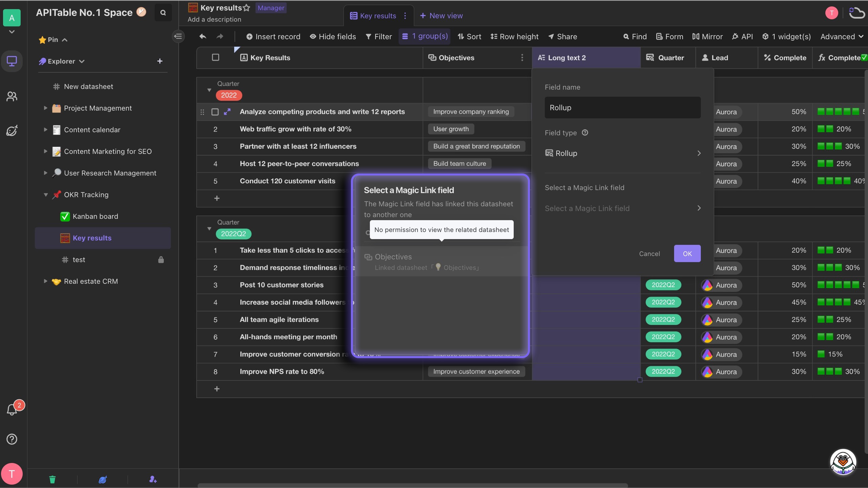The image size is (868, 488).
Task: Expand the Project Management folder
Action: pos(45,108)
